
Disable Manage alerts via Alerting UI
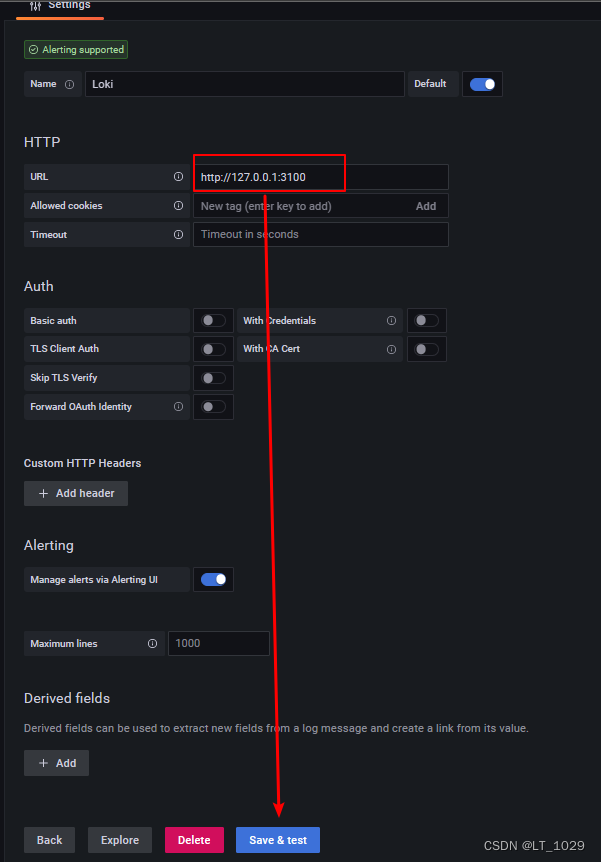(213, 579)
